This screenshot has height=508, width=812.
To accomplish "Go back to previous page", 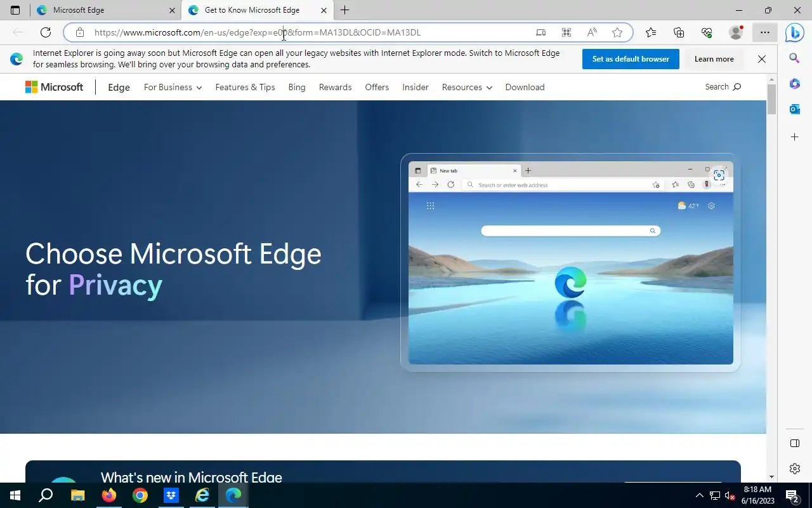I will click(x=18, y=32).
